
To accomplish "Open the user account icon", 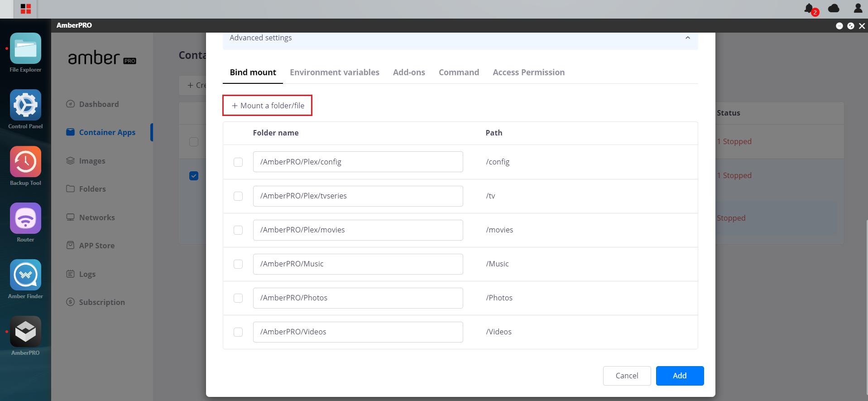I will [858, 8].
